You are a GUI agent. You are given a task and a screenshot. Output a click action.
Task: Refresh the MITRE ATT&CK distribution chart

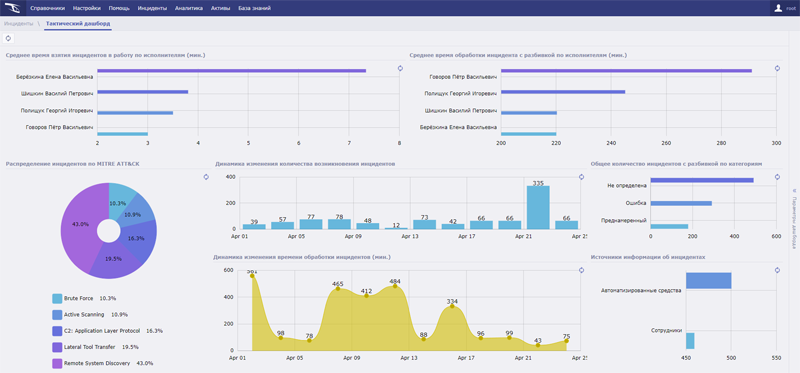tap(206, 177)
